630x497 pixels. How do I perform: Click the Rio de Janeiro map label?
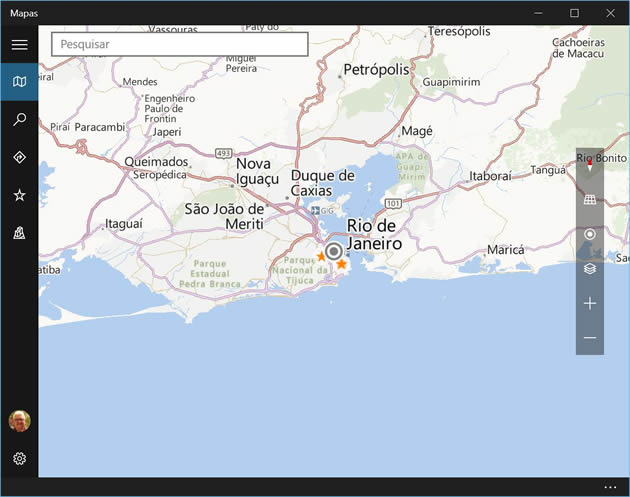click(x=374, y=235)
